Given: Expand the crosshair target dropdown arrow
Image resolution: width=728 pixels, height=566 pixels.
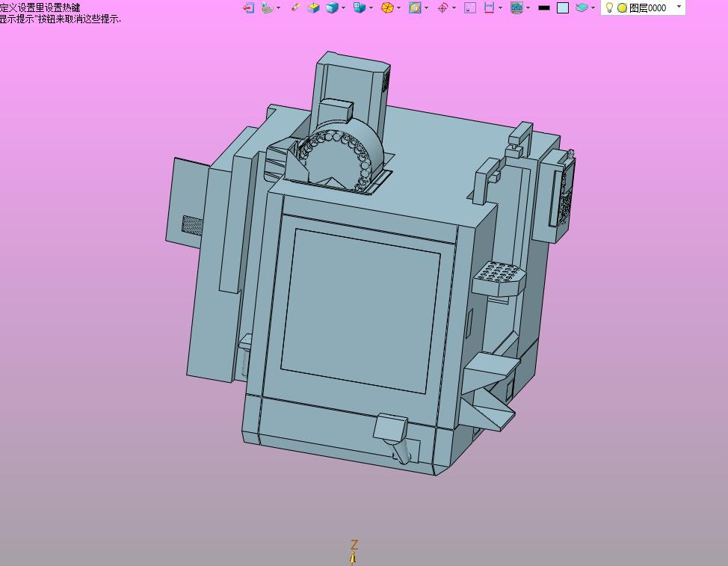Looking at the screenshot, I should click(454, 8).
